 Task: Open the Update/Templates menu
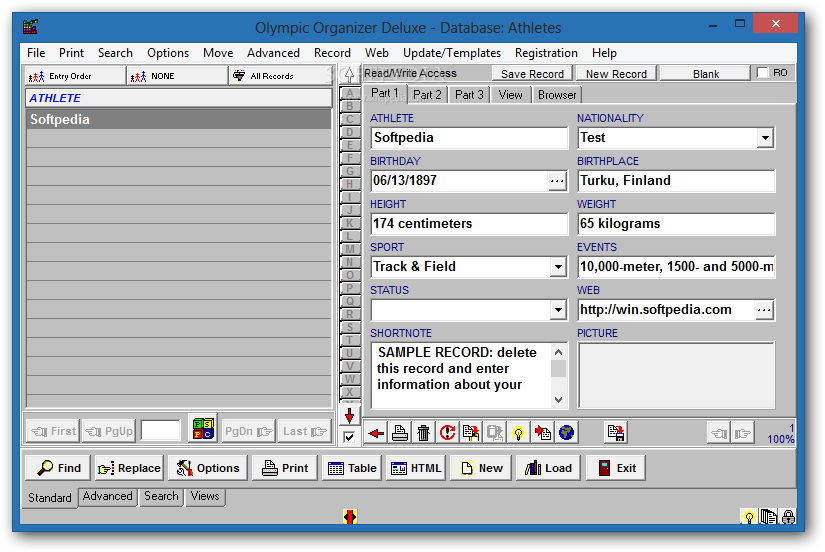[x=451, y=53]
